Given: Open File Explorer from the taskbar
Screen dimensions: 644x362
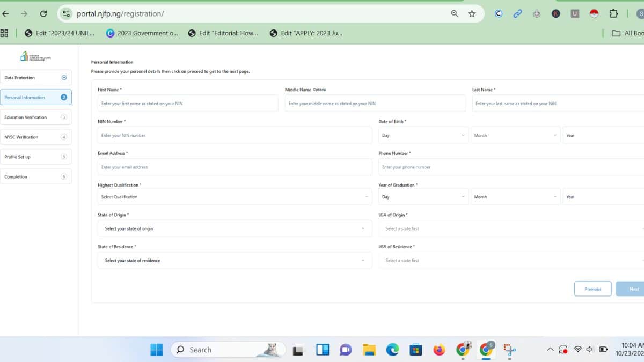Looking at the screenshot, I should 369,350.
